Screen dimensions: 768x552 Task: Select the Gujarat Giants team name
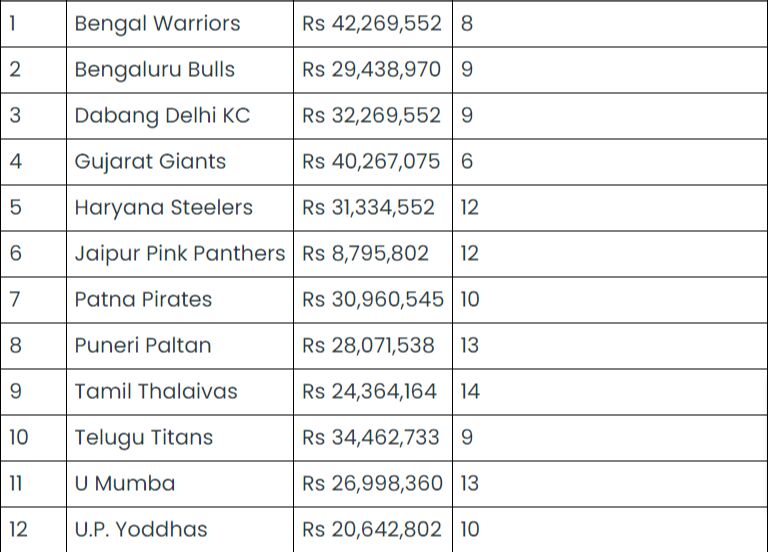(150, 161)
